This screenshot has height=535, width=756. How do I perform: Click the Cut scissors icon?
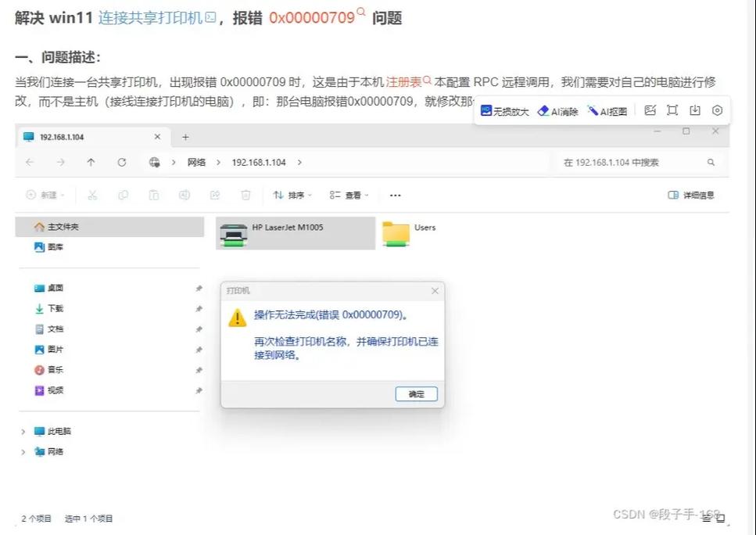92,195
